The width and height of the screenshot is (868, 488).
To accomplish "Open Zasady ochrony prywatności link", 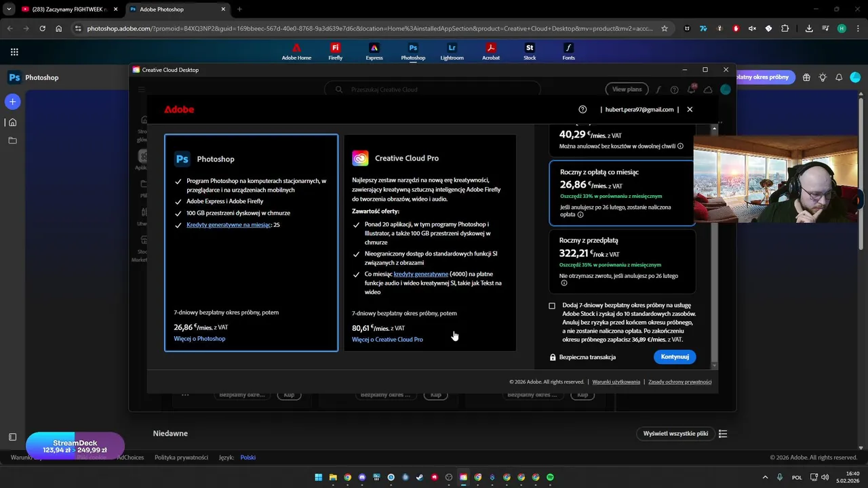I will tap(680, 382).
